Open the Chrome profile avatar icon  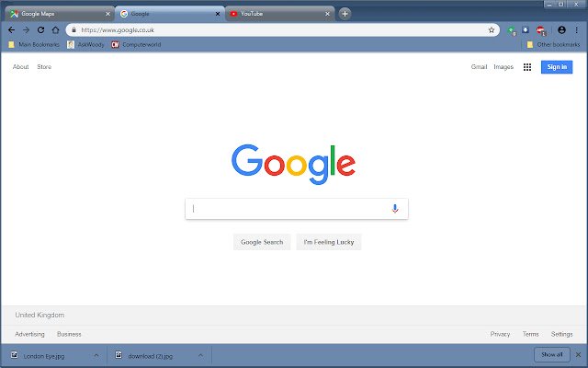click(561, 30)
